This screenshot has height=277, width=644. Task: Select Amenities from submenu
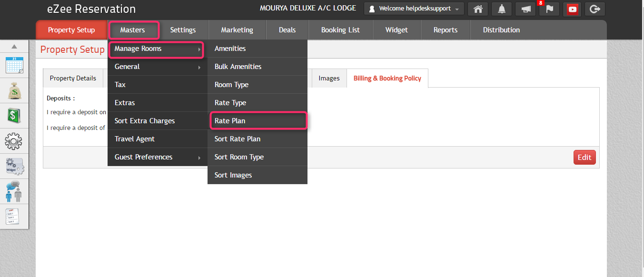click(258, 49)
